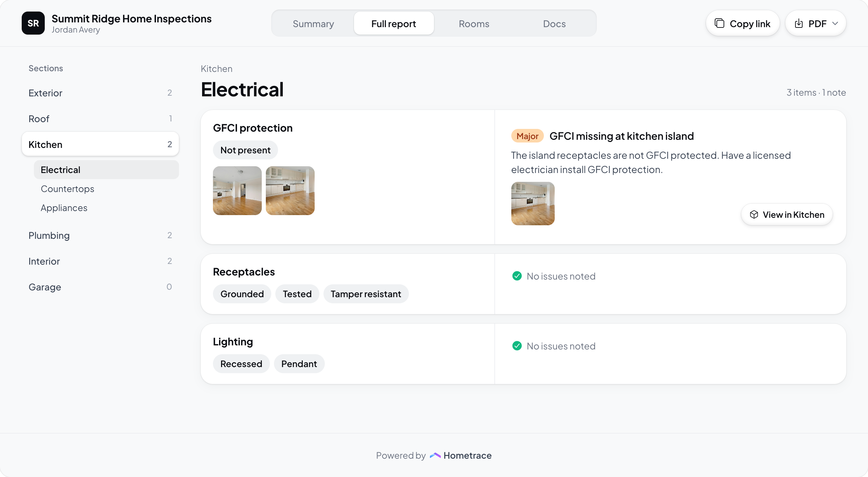Click the inspector name 'Jordan Avery'
The height and width of the screenshot is (477, 868).
click(76, 30)
